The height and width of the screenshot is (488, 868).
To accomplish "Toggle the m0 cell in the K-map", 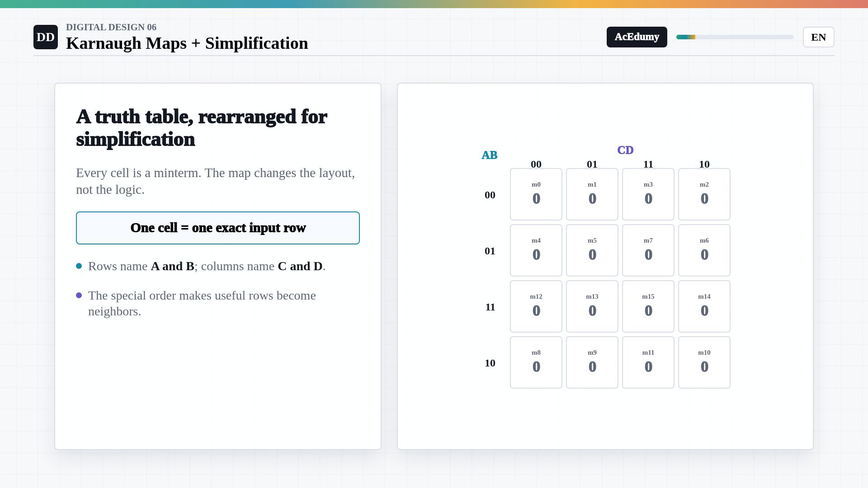I will click(x=536, y=194).
